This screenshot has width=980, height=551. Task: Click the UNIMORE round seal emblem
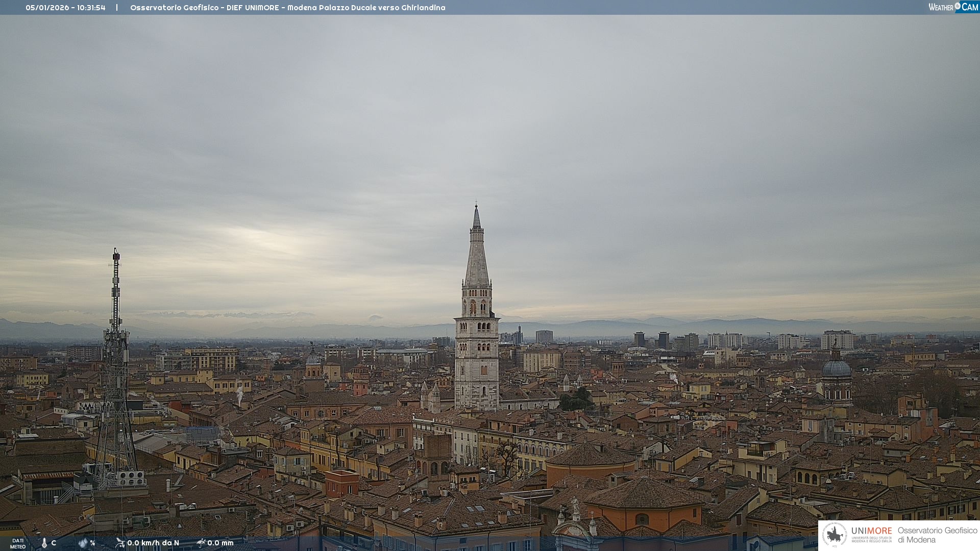pyautogui.click(x=835, y=535)
